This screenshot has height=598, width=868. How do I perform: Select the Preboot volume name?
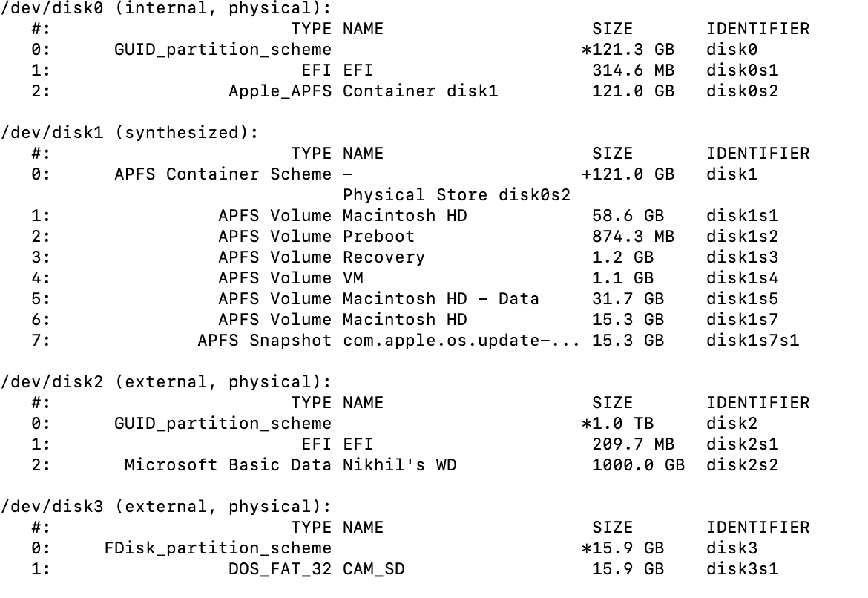tap(378, 237)
